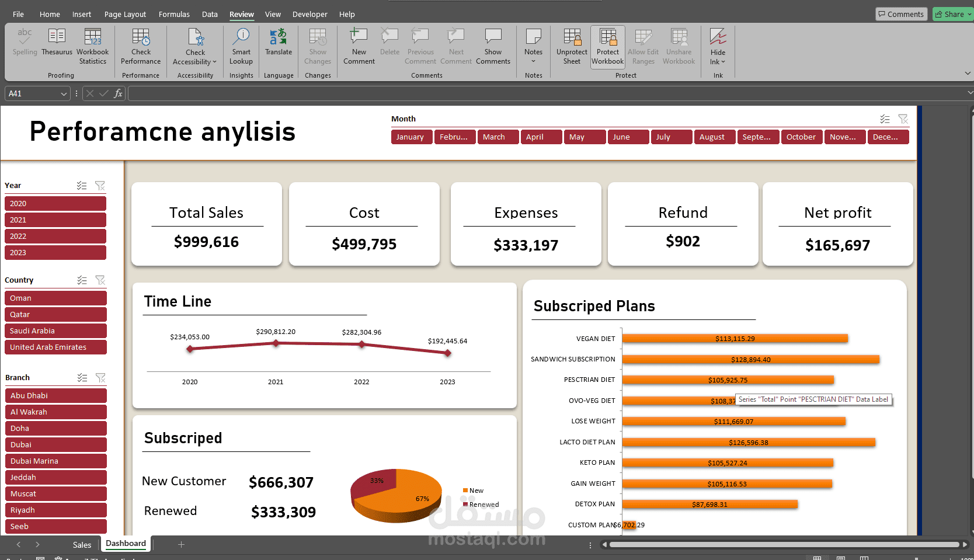The height and width of the screenshot is (560, 974).
Task: Click Unprotect Sheet
Action: click(x=571, y=47)
